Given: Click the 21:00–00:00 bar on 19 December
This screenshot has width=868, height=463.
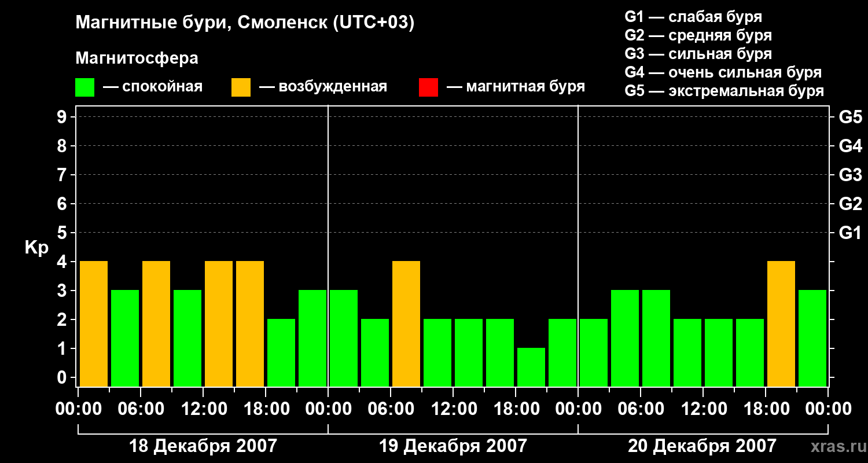Looking at the screenshot, I should coord(562,352).
